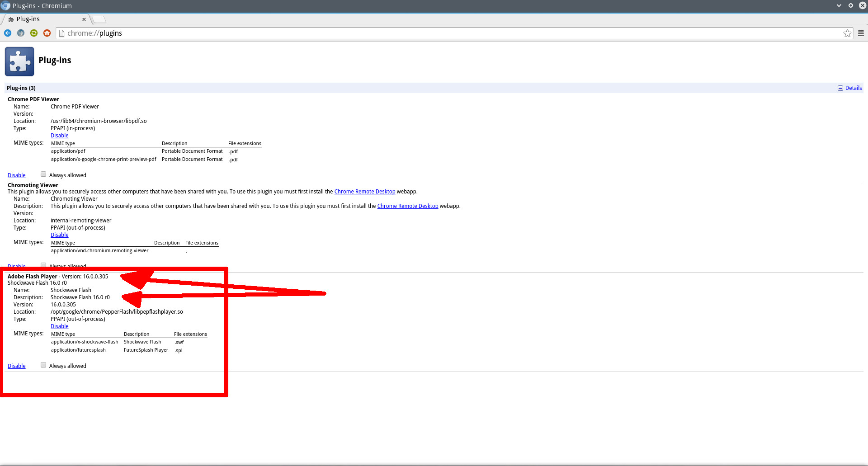This screenshot has height=466, width=868.
Task: Click the .swf file extension cell
Action: point(179,343)
